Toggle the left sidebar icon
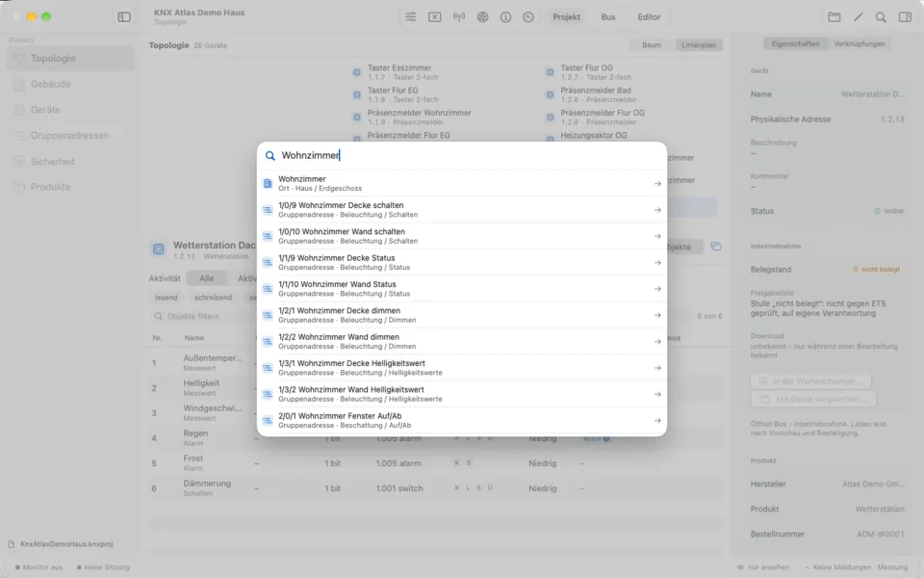Image resolution: width=924 pixels, height=578 pixels. [124, 17]
